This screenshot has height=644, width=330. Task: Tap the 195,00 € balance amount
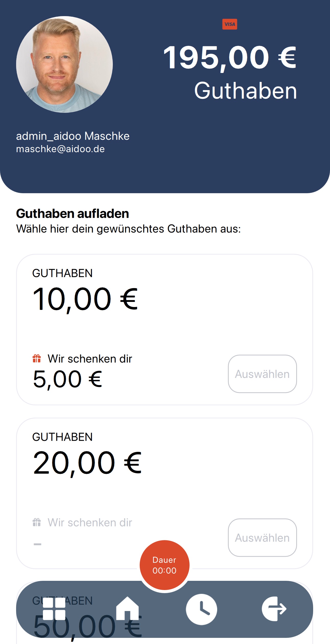(229, 58)
